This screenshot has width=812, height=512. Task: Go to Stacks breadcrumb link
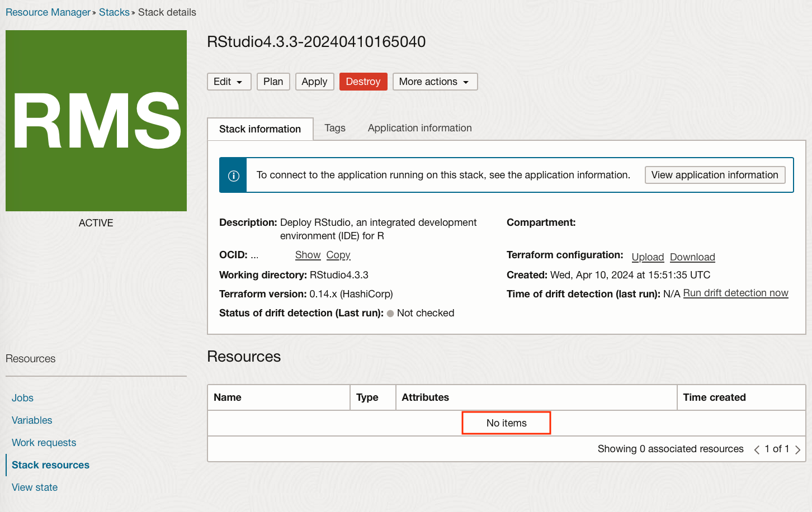click(x=114, y=12)
